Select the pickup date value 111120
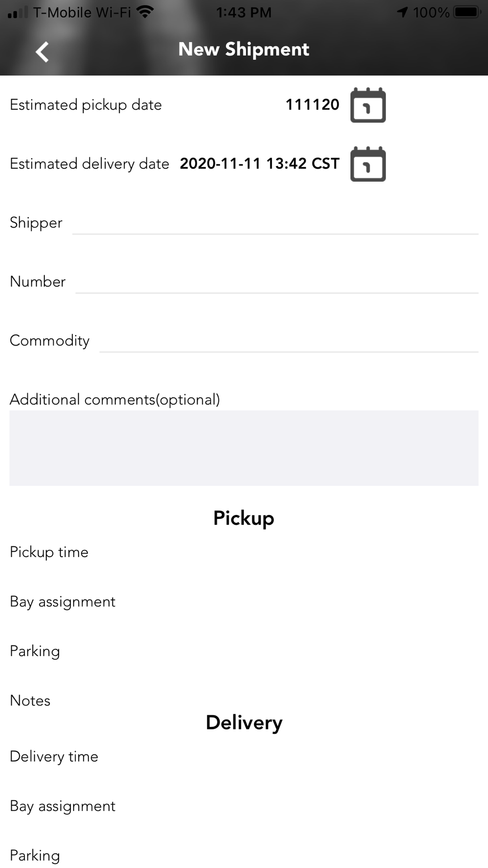488x868 pixels. [x=312, y=104]
